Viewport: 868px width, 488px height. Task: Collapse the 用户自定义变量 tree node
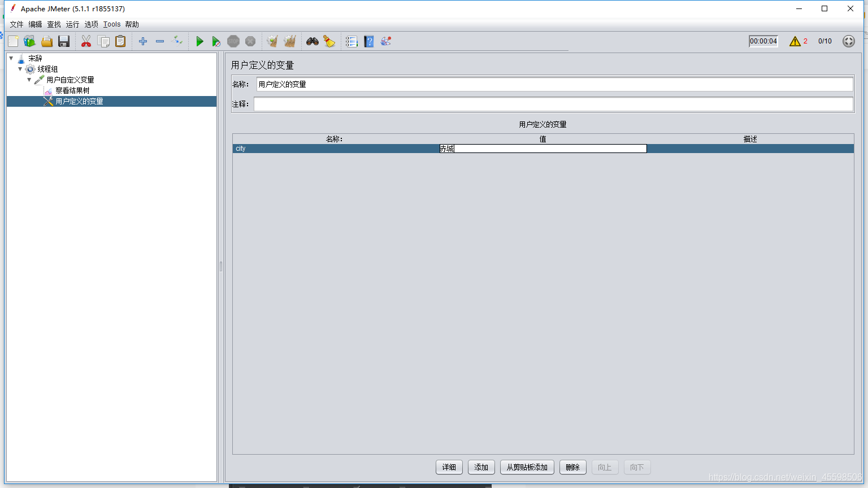[29, 80]
